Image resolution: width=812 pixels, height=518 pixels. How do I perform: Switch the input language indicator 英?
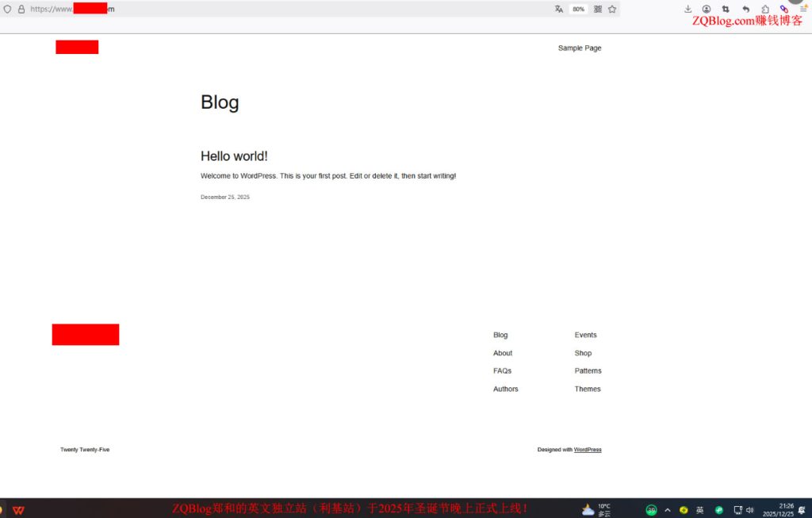click(699, 510)
